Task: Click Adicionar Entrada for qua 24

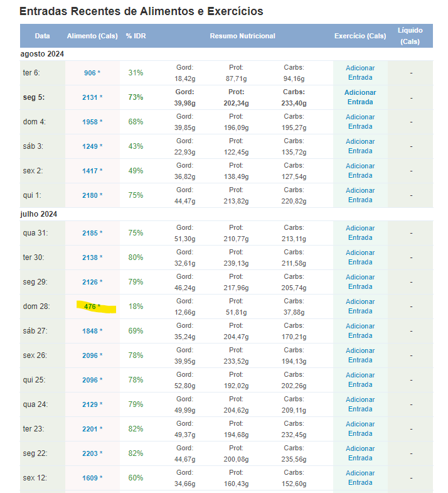Action: coord(360,405)
